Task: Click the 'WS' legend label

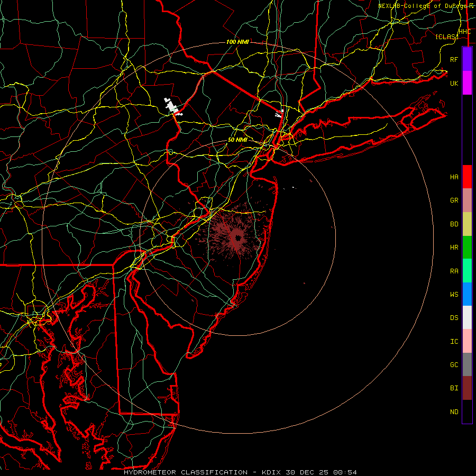Action: click(x=454, y=295)
